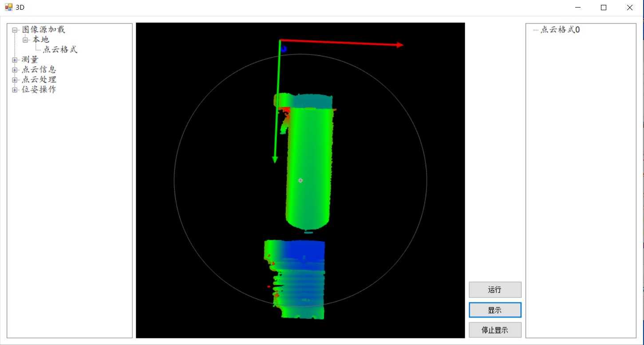
Task: Expand the 位姿操作 tree node
Action: pyautogui.click(x=15, y=90)
